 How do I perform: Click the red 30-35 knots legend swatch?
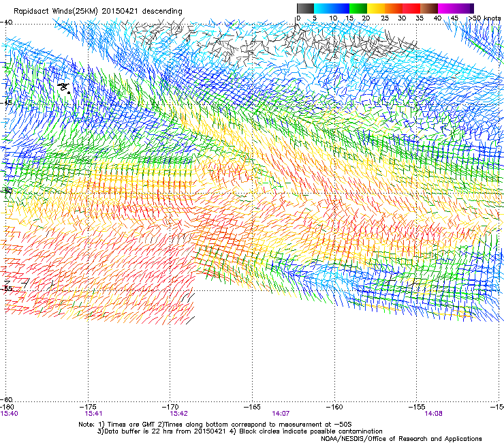tap(411, 8)
